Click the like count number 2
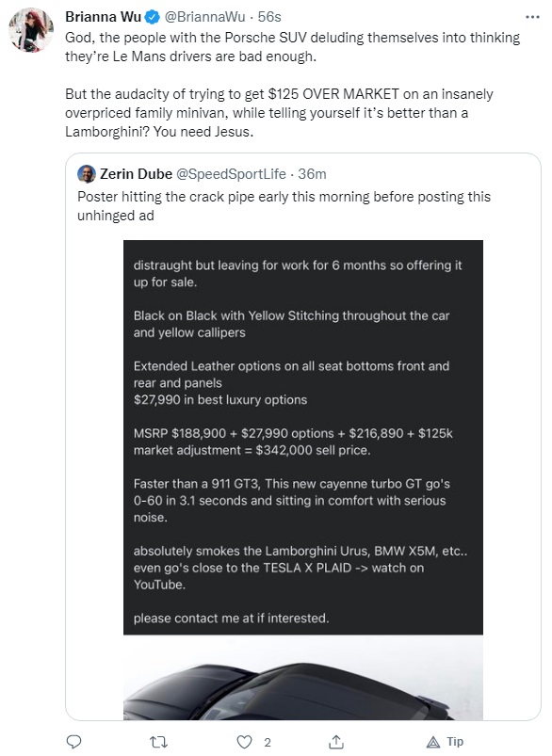552x756 pixels. pos(268,743)
